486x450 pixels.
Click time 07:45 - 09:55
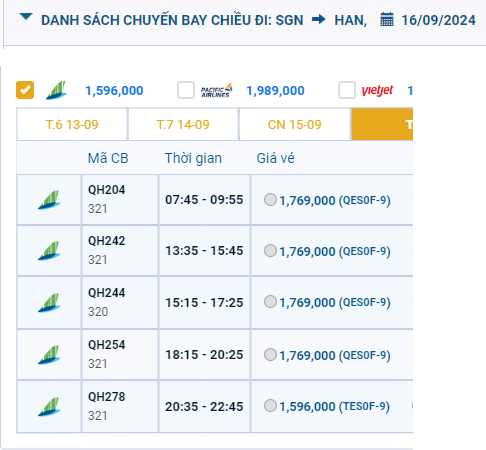pyautogui.click(x=204, y=200)
